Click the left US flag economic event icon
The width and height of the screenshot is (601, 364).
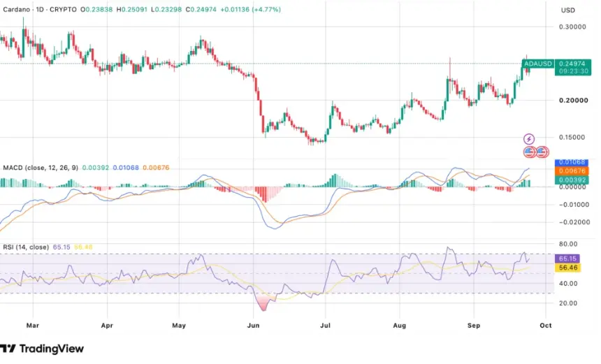coord(529,152)
